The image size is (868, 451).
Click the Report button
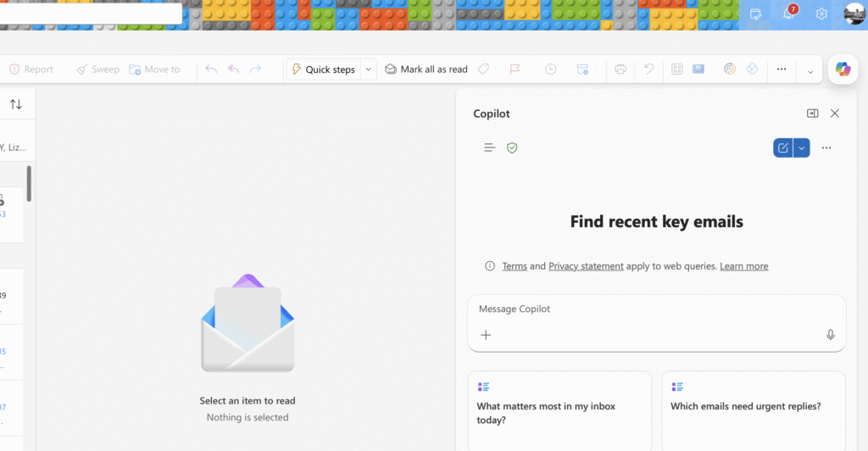(31, 70)
